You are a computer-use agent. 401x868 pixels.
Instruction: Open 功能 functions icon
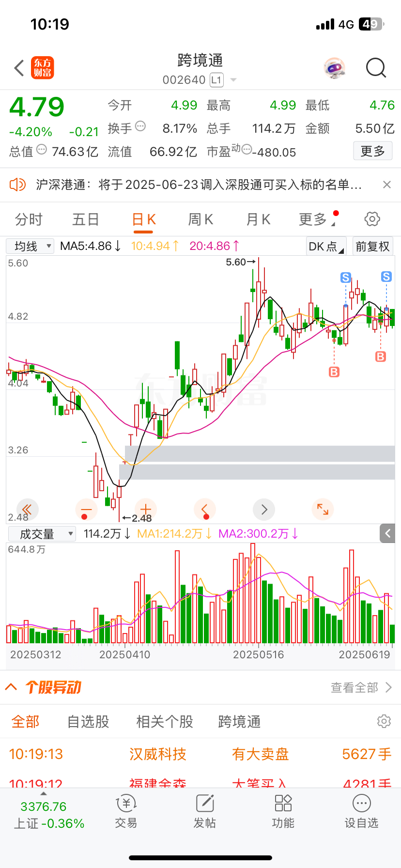[x=283, y=811]
